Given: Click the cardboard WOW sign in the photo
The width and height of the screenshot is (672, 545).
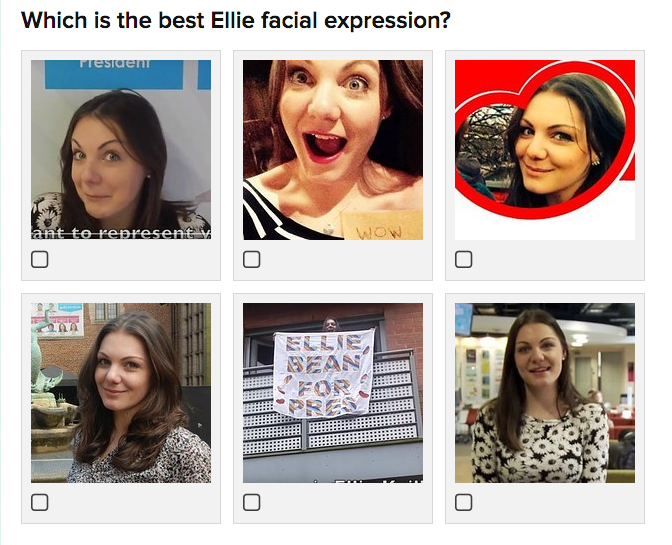Looking at the screenshot, I should 381,226.
